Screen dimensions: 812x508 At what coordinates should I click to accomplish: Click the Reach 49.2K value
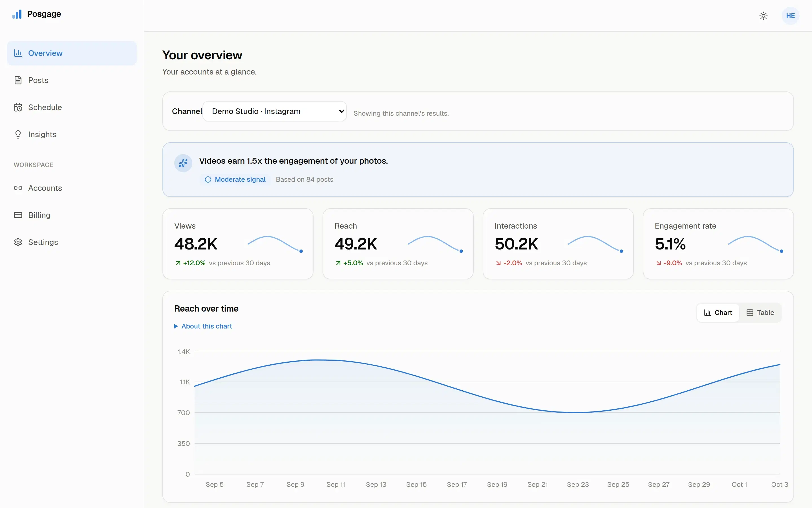[x=356, y=244]
